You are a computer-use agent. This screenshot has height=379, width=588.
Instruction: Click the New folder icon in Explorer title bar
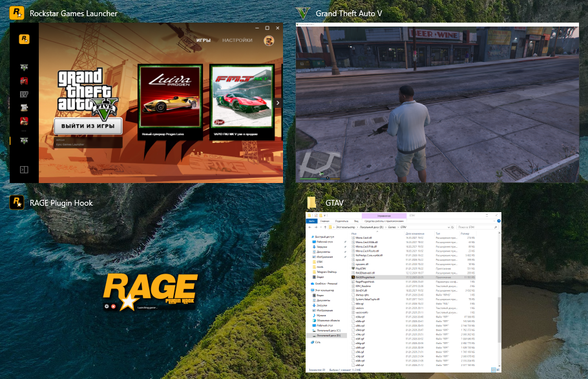[320, 215]
